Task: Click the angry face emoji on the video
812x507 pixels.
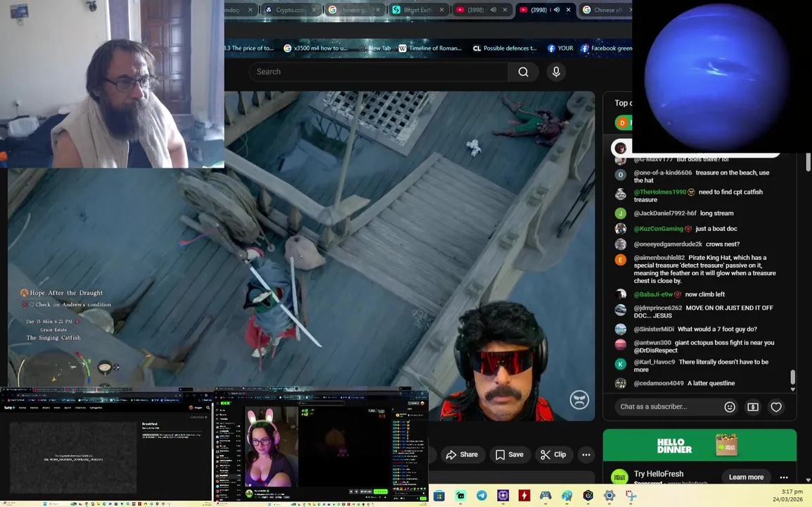Action: 580,400
